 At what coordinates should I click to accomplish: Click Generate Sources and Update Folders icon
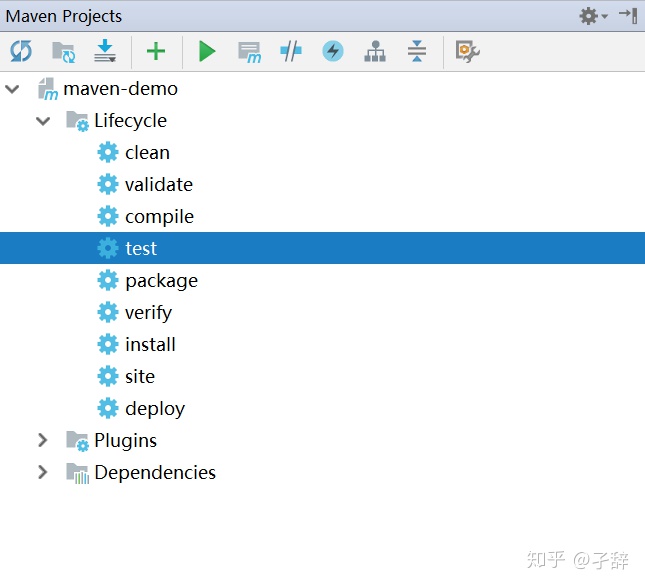click(63, 52)
